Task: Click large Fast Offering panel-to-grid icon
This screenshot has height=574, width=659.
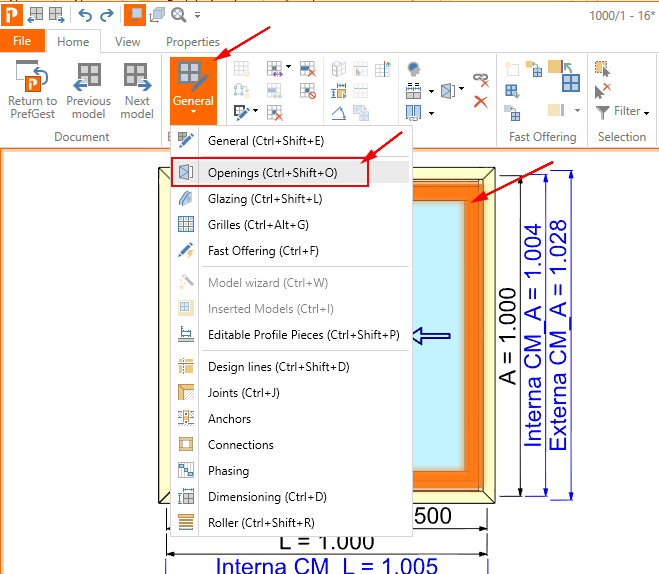Action: tap(564, 76)
